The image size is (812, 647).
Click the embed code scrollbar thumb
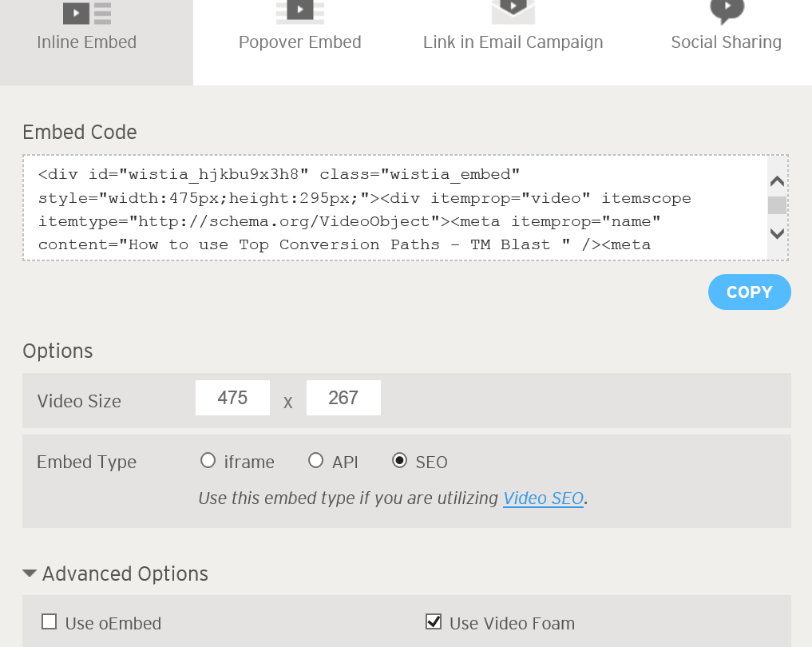(777, 205)
